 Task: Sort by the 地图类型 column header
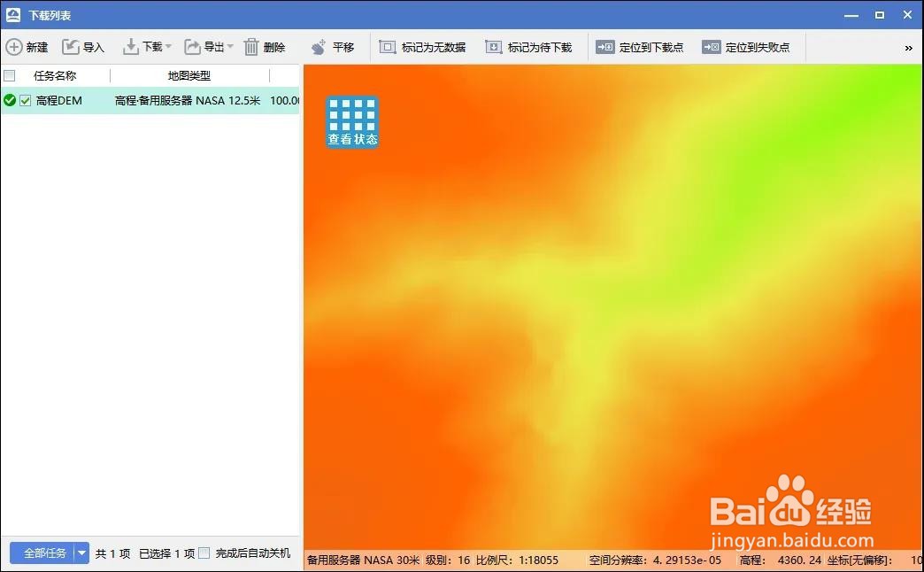[189, 75]
